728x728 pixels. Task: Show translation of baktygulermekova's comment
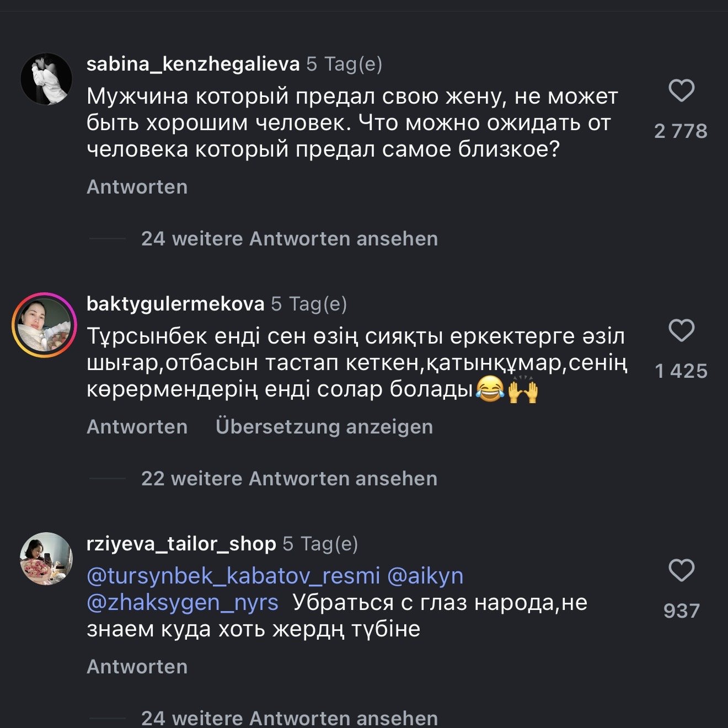click(x=324, y=427)
